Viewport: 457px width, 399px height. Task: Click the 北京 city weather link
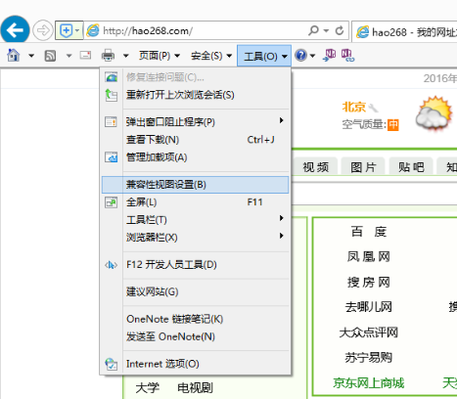pyautogui.click(x=354, y=107)
